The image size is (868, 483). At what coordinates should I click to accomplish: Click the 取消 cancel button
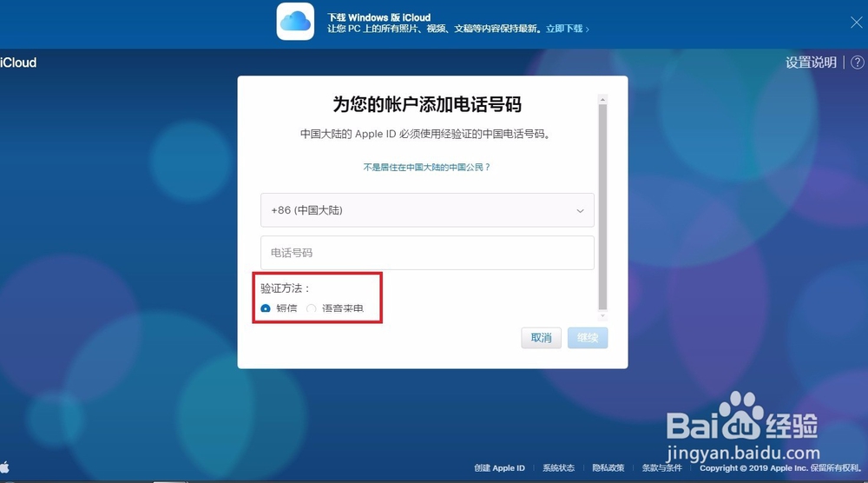tap(541, 338)
